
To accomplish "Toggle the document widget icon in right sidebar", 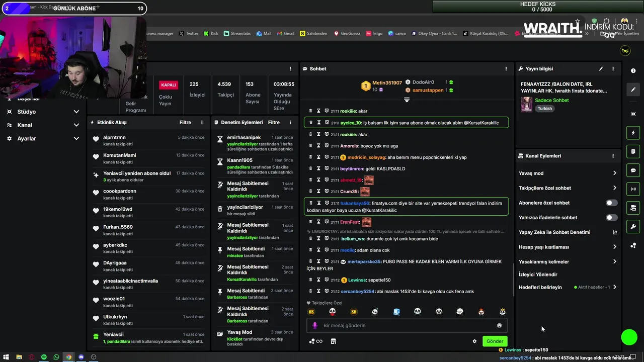I will click(633, 151).
